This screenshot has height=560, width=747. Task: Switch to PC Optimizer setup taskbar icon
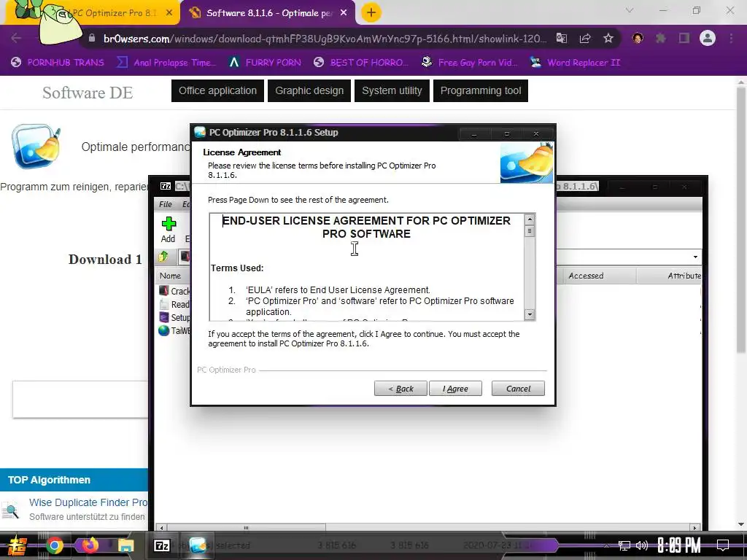pyautogui.click(x=198, y=545)
